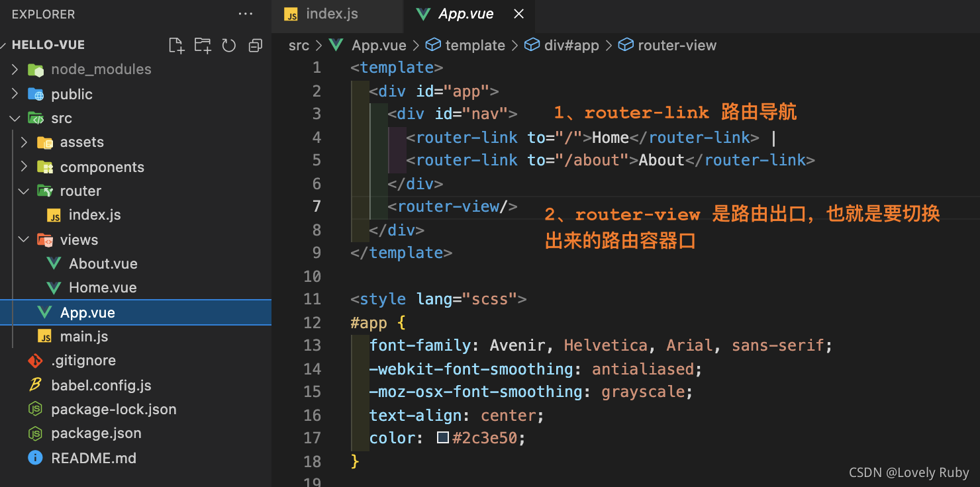Click the node_modules folder icon
The width and height of the screenshot is (980, 487).
(x=36, y=69)
